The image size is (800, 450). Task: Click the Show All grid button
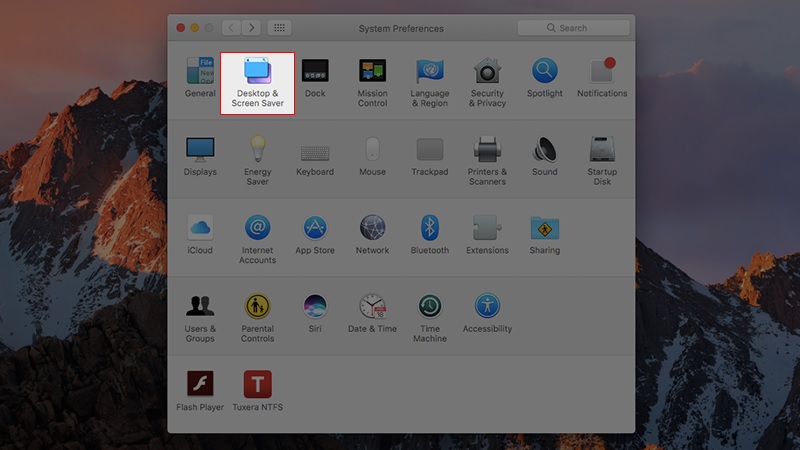point(280,28)
